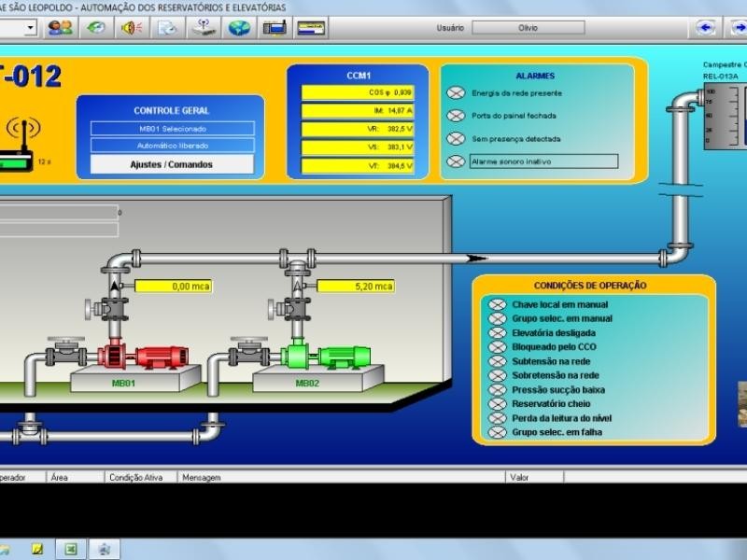747x560 pixels.
Task: Click the 'Automático liberado' mode field
Action: pyautogui.click(x=172, y=146)
